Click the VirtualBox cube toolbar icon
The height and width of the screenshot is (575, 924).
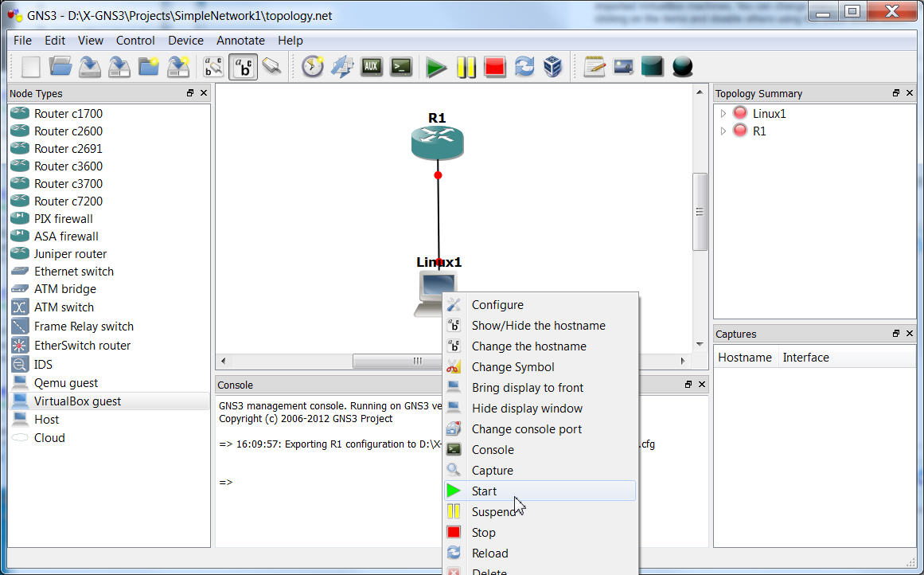coord(553,67)
